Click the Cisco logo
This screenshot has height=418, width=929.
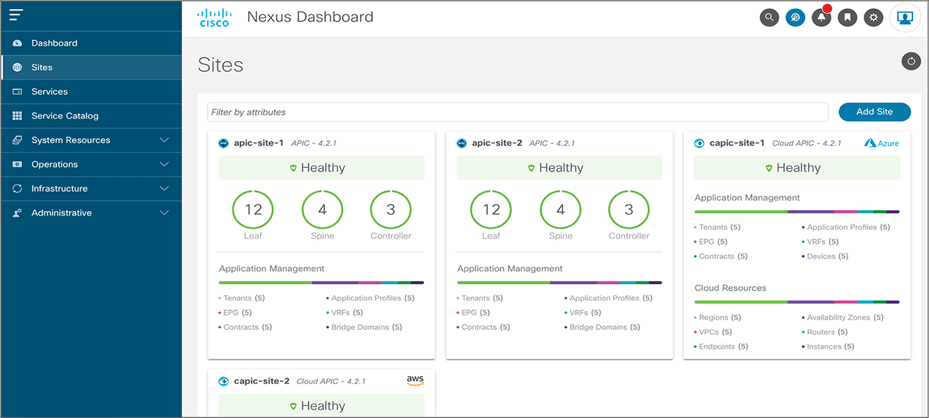tap(215, 17)
